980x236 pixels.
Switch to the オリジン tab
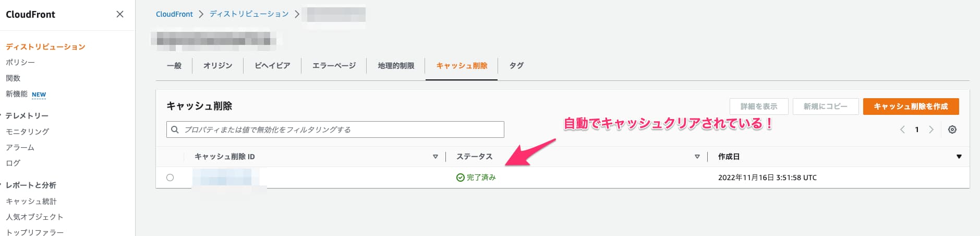pos(217,66)
